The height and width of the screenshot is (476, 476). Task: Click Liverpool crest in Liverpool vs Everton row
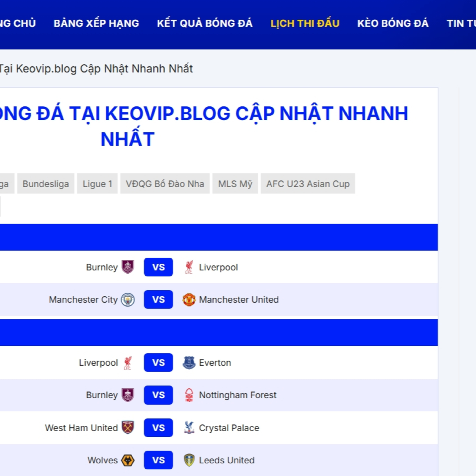[128, 362]
